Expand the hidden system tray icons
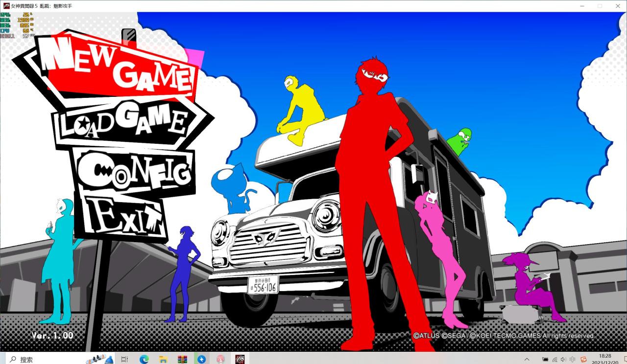Viewport: 627px width, 364px height. click(527, 359)
